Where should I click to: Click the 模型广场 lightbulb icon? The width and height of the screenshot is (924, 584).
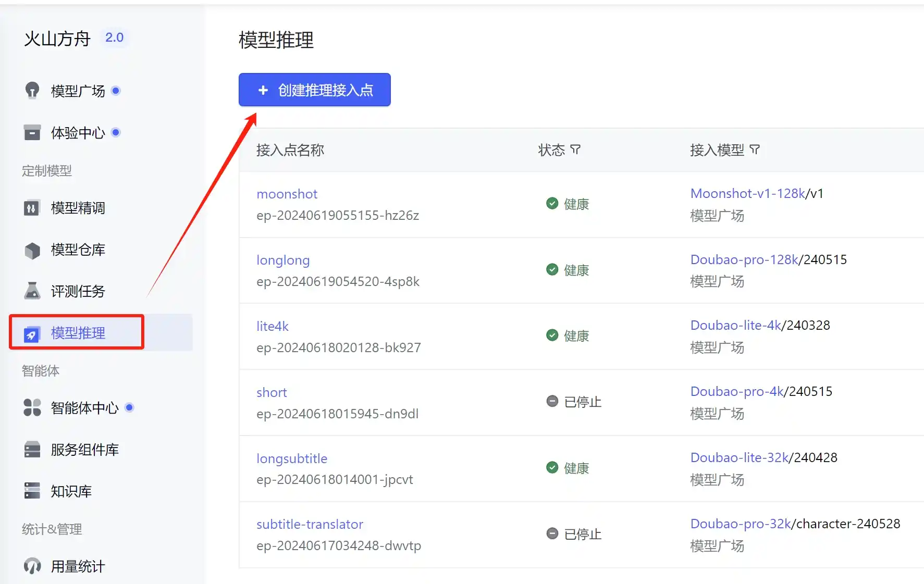point(32,91)
